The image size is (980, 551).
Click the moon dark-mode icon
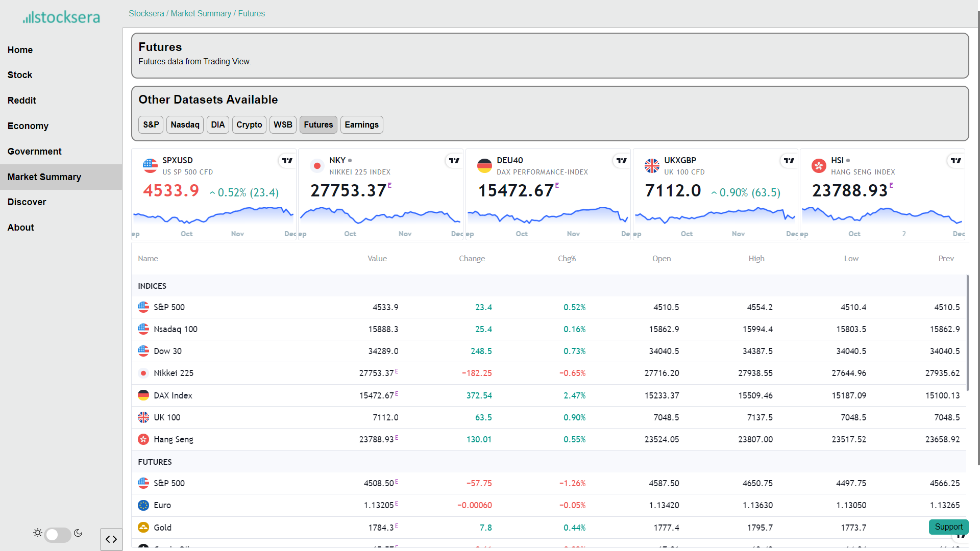coord(78,533)
